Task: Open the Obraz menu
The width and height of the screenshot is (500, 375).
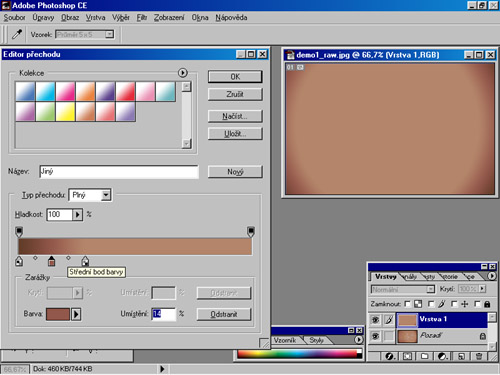Action: pos(70,18)
